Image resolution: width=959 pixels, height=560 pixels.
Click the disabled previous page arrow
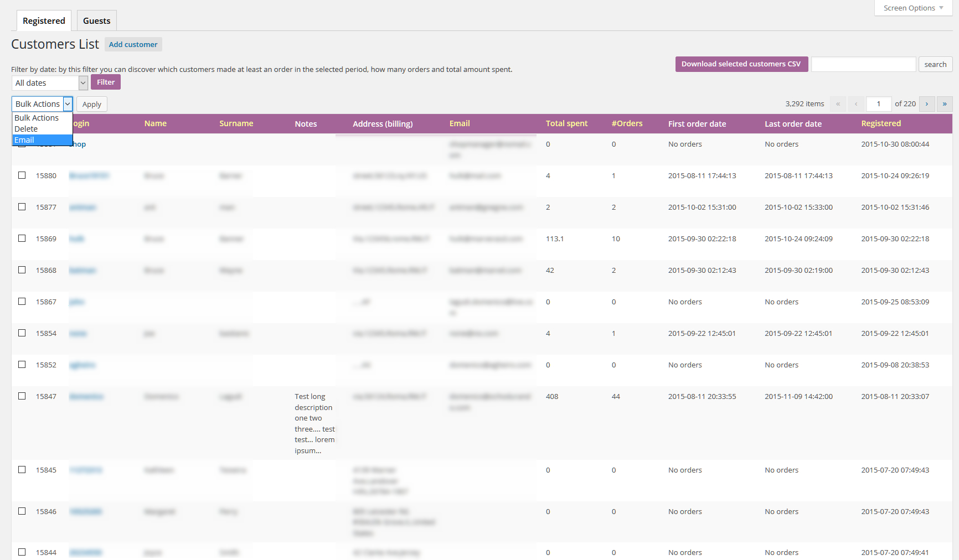[x=856, y=104]
